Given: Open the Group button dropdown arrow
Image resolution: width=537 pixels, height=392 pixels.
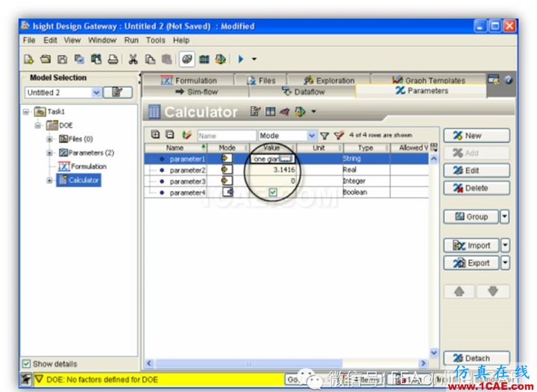Looking at the screenshot, I should pos(505,217).
